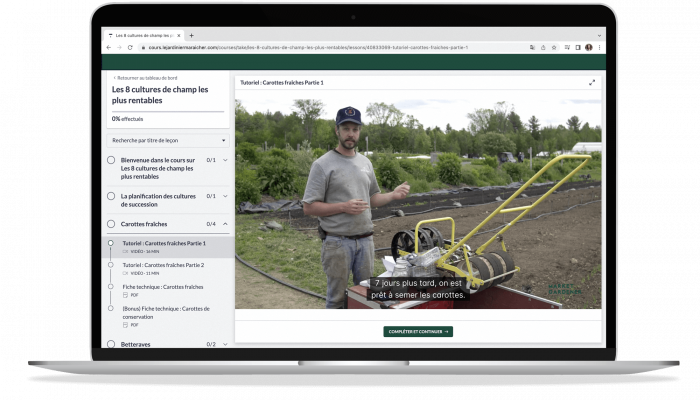
Task: Toggle completion circle for La planification des cultures
Action: [111, 196]
